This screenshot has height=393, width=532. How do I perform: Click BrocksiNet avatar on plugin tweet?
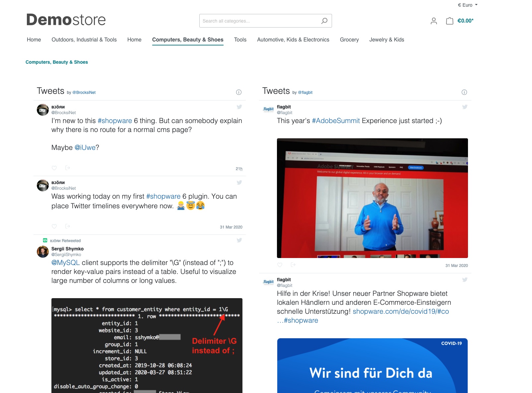[43, 185]
